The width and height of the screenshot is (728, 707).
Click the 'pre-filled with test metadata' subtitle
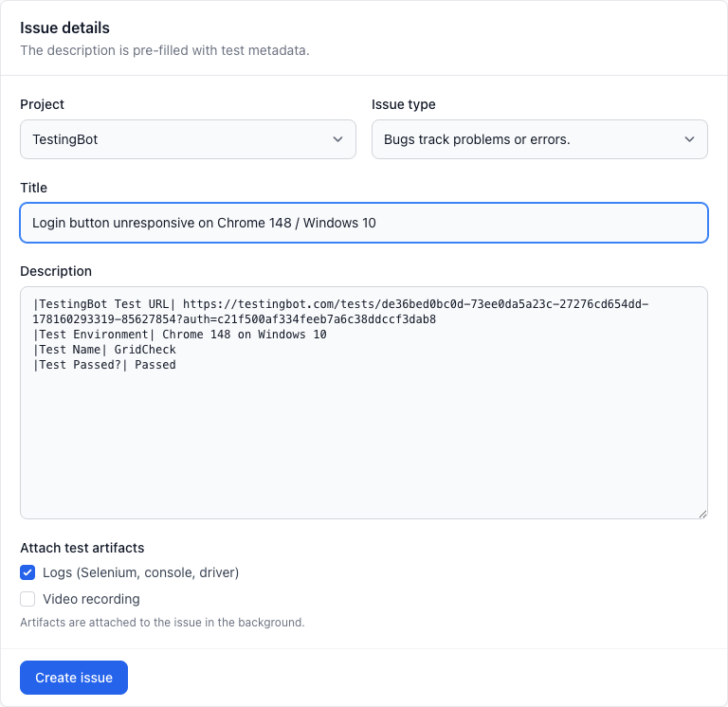point(165,50)
